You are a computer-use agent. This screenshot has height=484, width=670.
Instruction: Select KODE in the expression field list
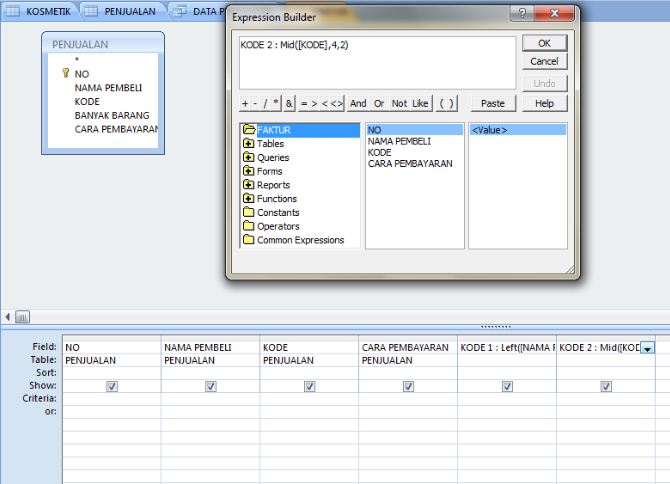[379, 153]
